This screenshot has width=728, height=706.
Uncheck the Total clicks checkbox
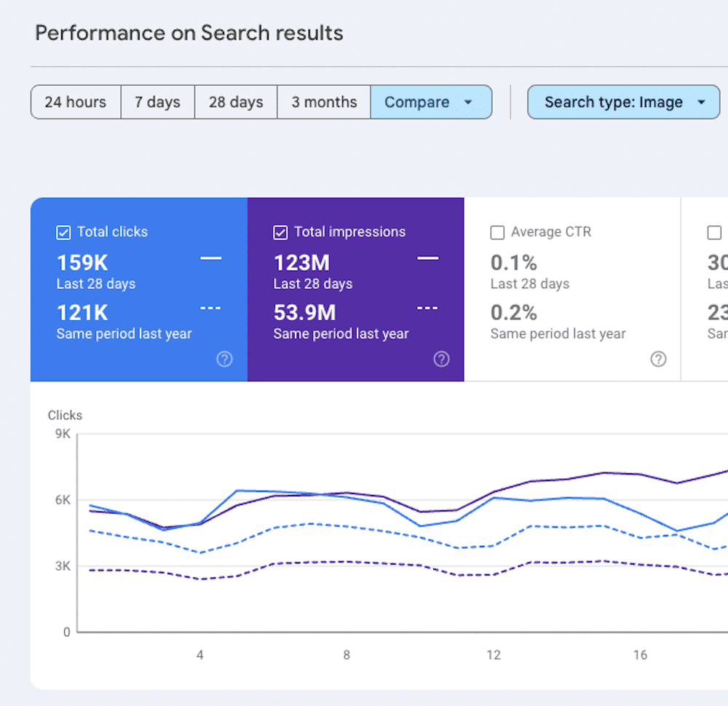point(63,231)
